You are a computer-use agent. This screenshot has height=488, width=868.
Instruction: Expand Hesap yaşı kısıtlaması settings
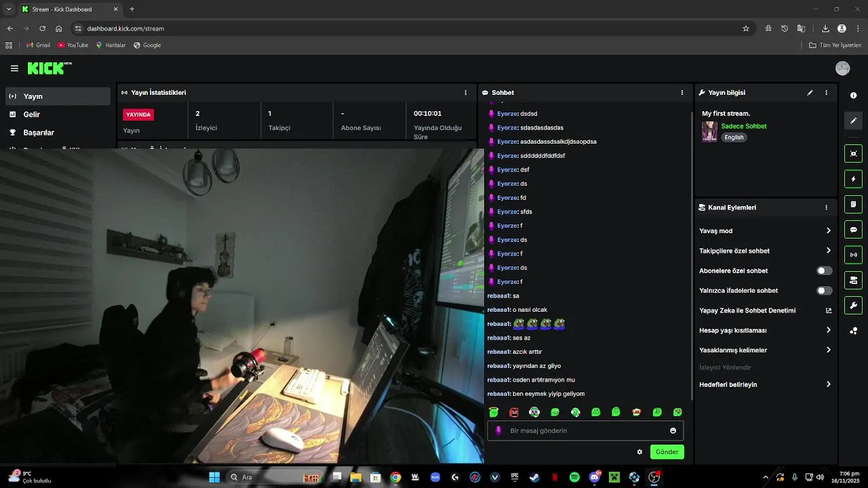(766, 330)
